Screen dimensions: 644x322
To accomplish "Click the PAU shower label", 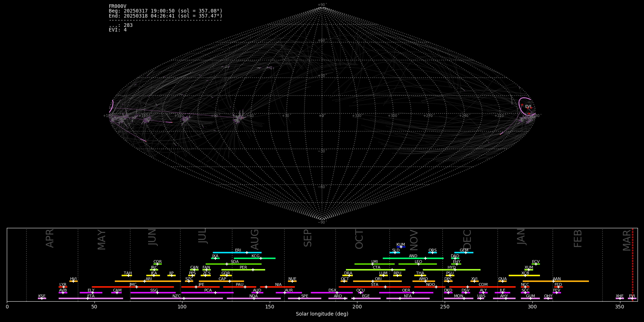I will coord(240,285).
